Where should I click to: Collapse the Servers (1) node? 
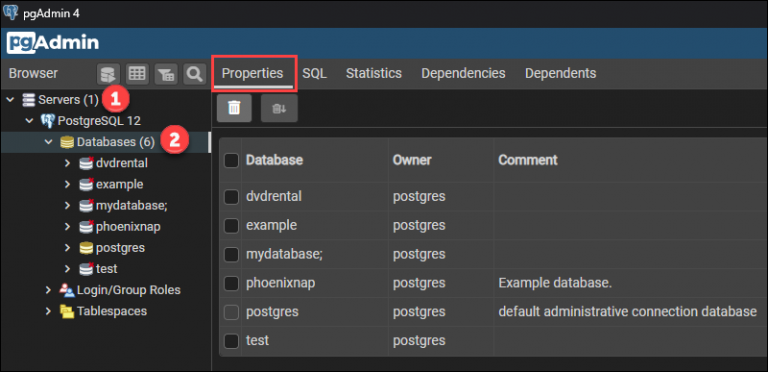tap(10, 100)
